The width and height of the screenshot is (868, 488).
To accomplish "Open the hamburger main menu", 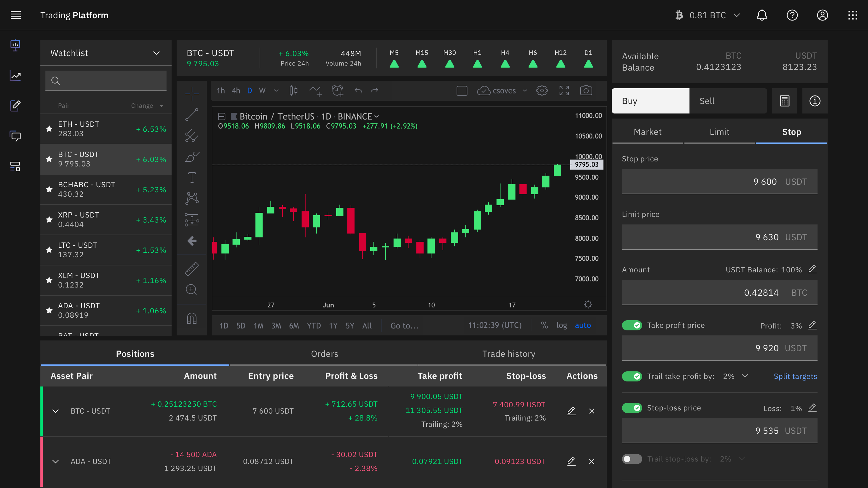I will [x=15, y=15].
